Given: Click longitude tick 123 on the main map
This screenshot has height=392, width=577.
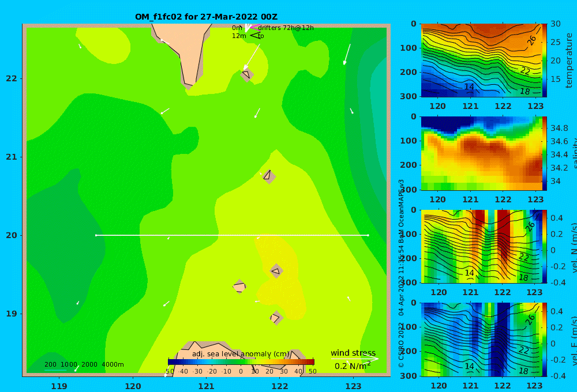Looking at the screenshot, I should tap(353, 386).
